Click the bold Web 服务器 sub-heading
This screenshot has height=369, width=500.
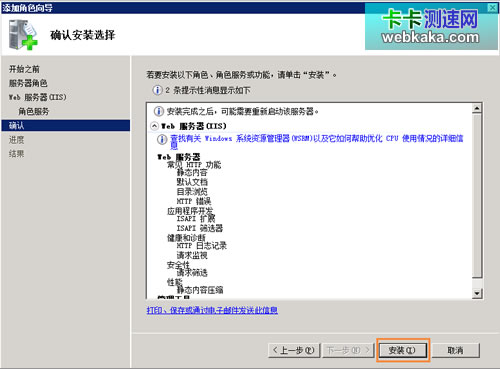(179, 157)
